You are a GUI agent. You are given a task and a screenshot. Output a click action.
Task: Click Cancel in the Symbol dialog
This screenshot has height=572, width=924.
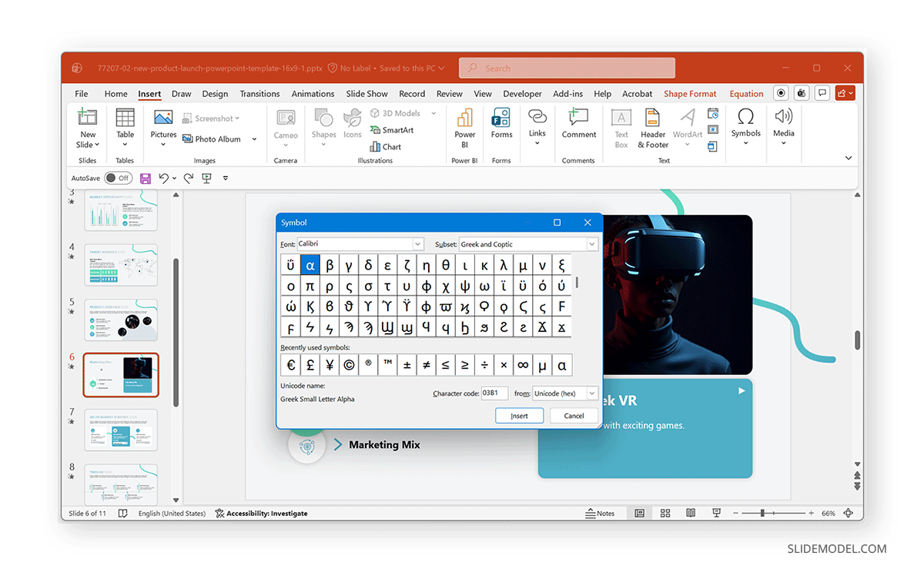(574, 416)
